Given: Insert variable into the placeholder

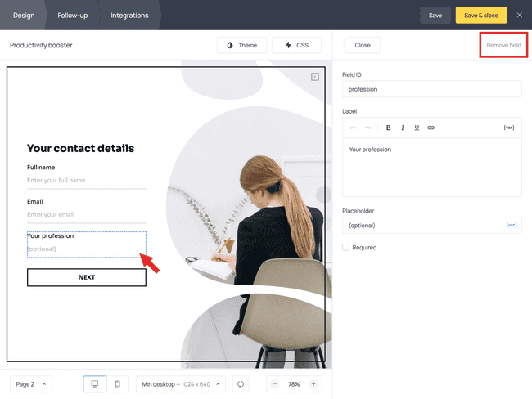Looking at the screenshot, I should (x=512, y=225).
